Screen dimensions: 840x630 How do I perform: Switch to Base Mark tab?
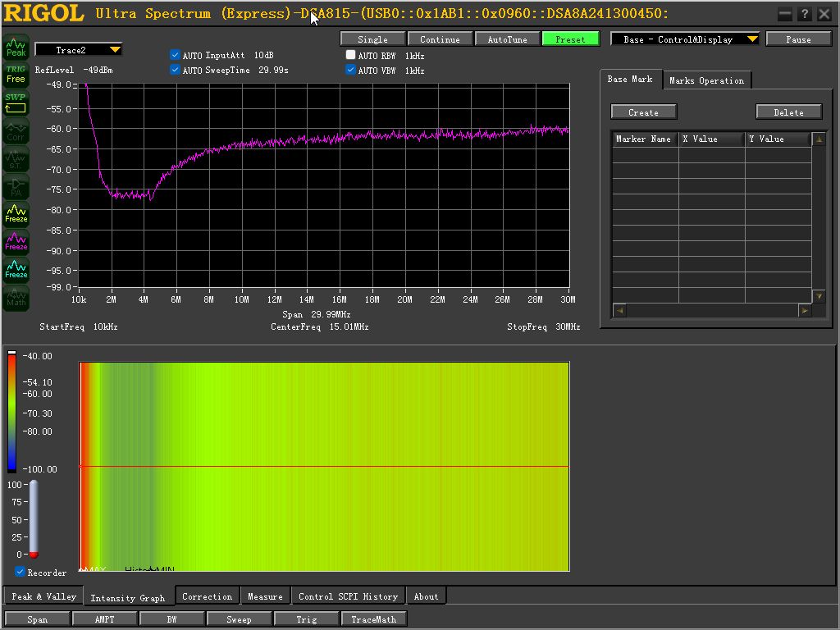[630, 80]
